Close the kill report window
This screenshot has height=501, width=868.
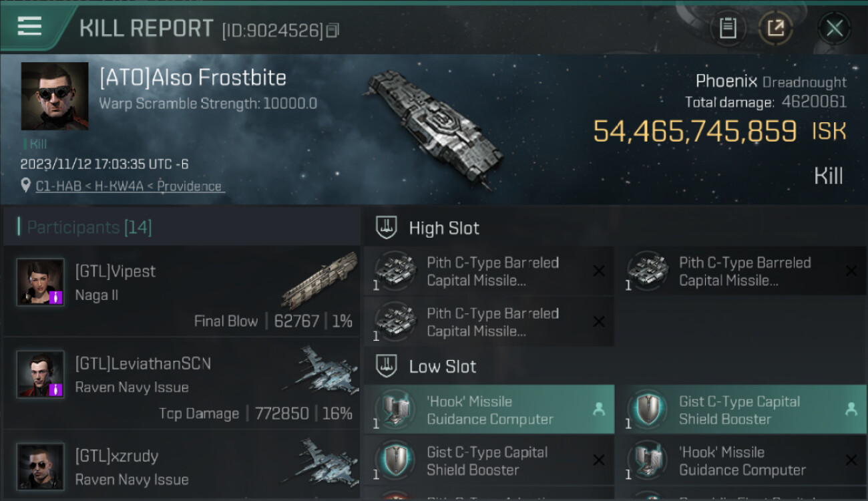click(x=835, y=28)
